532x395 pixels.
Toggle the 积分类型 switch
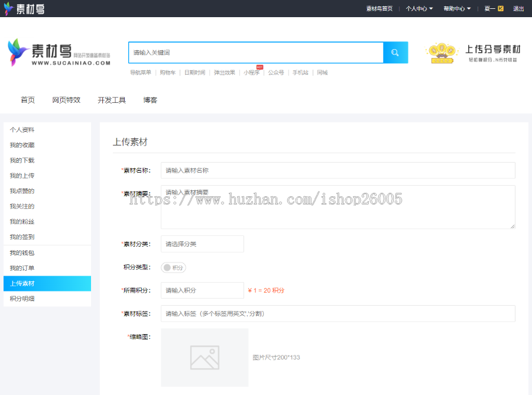(173, 268)
